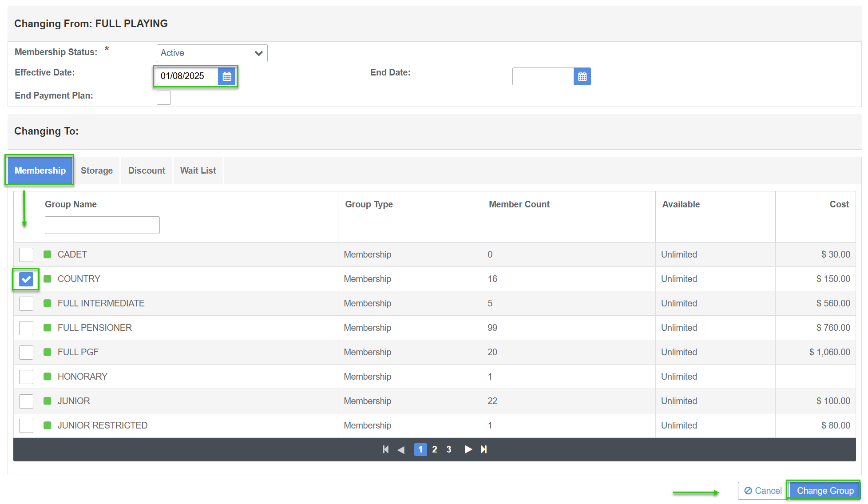
Task: Click Cancel button icon
Action: [x=748, y=491]
